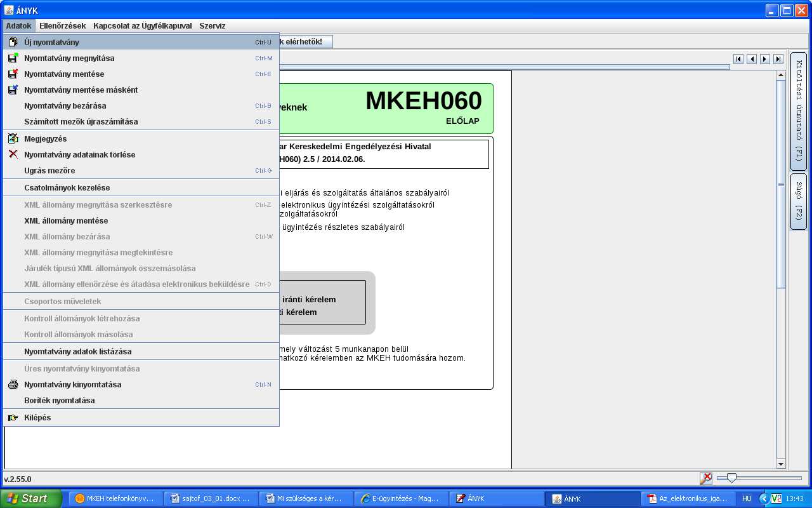Select XML állomány mentése

(x=141, y=220)
